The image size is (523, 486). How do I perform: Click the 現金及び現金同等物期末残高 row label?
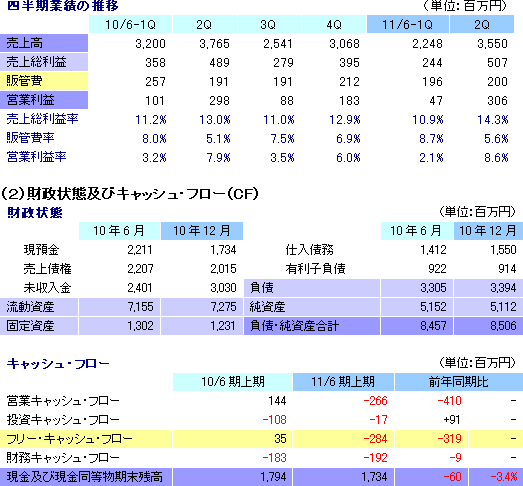[x=86, y=477]
